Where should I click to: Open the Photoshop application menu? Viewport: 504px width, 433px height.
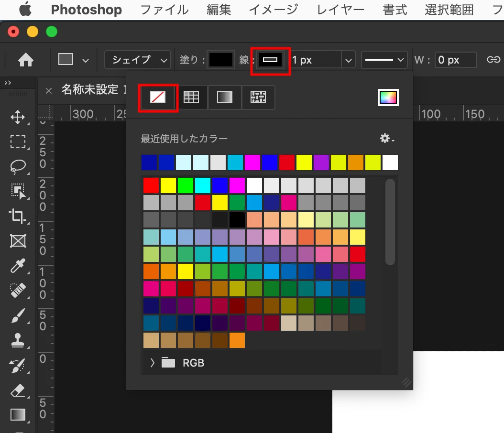(87, 10)
